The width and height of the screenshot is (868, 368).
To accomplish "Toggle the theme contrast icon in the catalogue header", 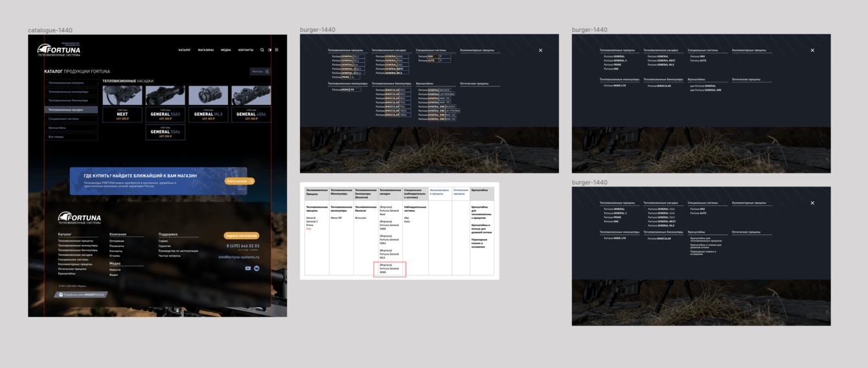I will click(x=270, y=50).
